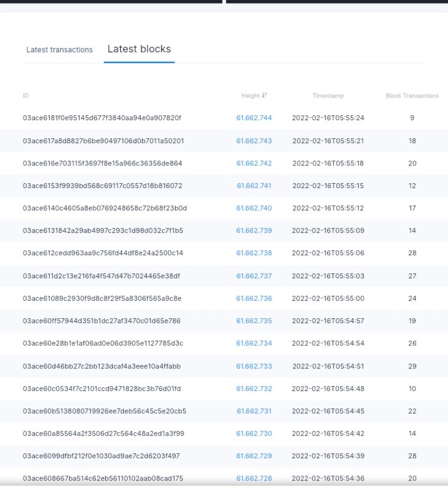The image size is (448, 490).
Task: Go to block 61.662.732
Action: (x=254, y=389)
